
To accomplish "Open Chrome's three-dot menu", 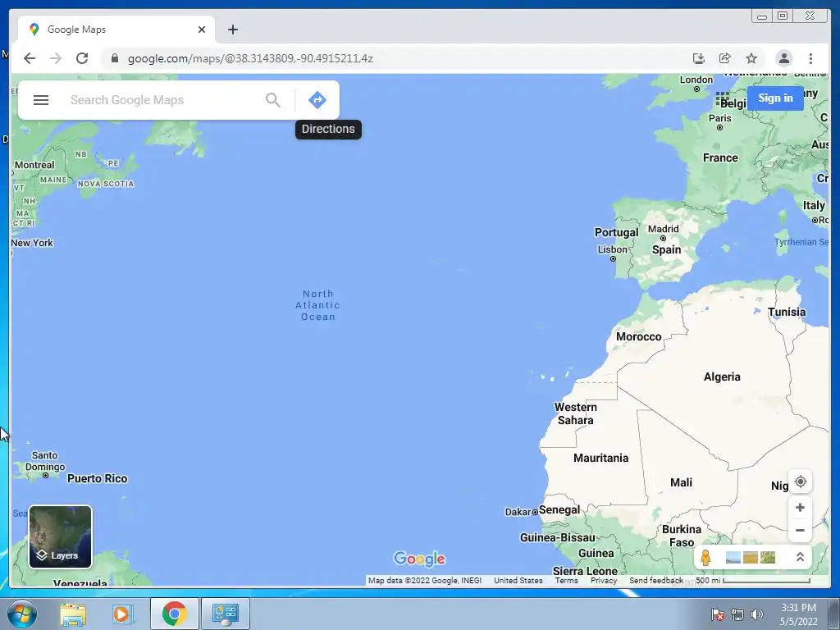I will 810,58.
